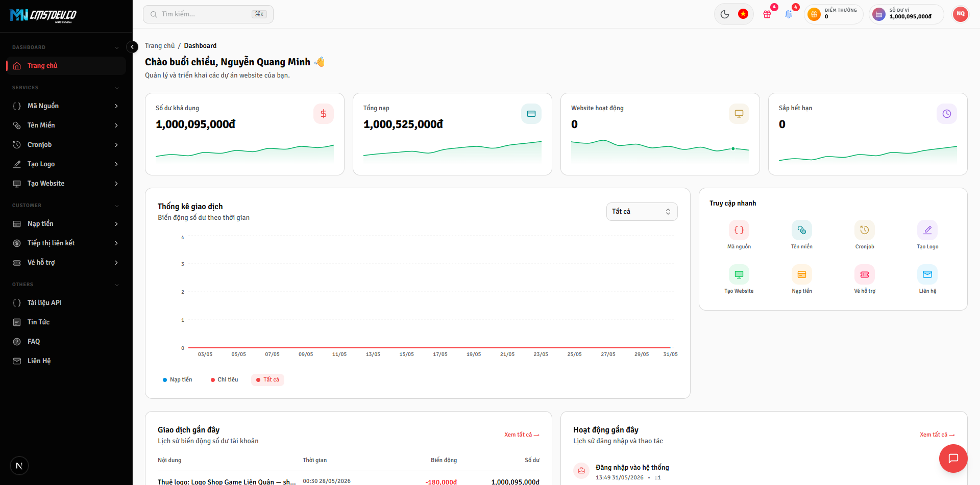The height and width of the screenshot is (485, 980).
Task: Open the Số dư ví balance pill
Action: [x=906, y=14]
